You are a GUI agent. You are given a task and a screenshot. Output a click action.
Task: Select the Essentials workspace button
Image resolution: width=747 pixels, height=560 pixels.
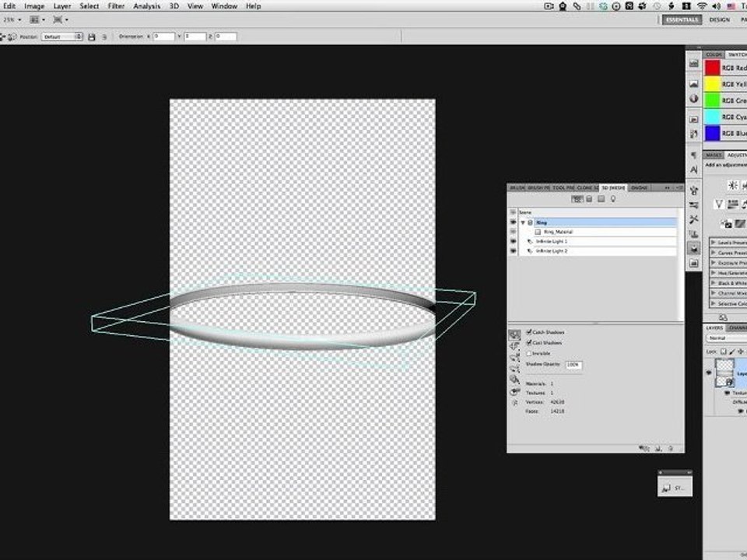tap(682, 19)
